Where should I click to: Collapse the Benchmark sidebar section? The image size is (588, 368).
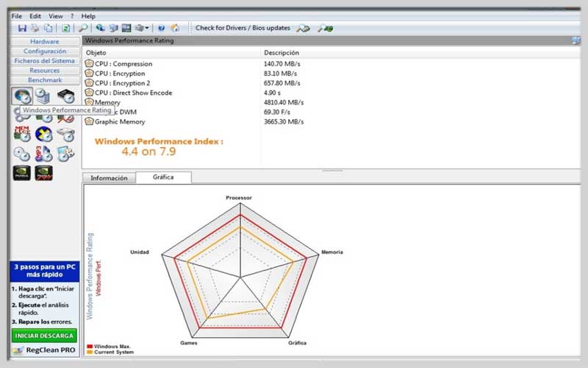pyautogui.click(x=45, y=80)
